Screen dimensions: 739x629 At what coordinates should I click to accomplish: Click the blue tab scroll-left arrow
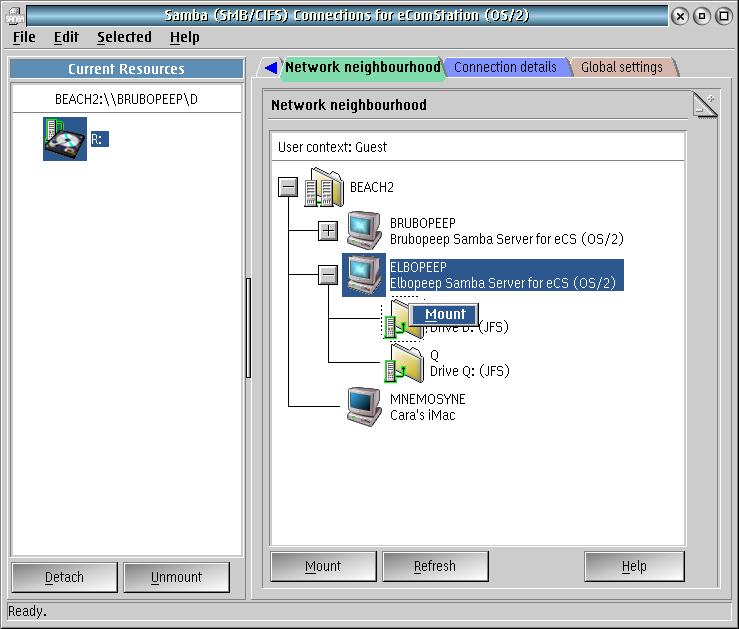pos(271,67)
